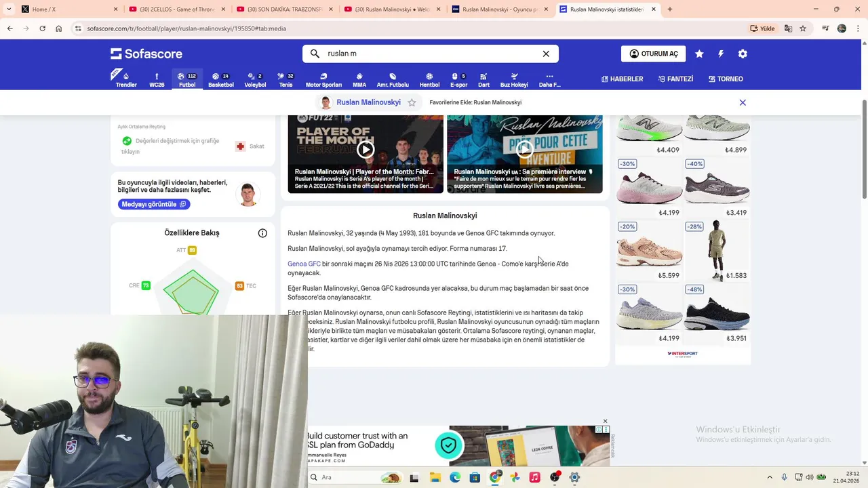Click the Intersport logo in ad
The image size is (868, 488).
coord(682,353)
